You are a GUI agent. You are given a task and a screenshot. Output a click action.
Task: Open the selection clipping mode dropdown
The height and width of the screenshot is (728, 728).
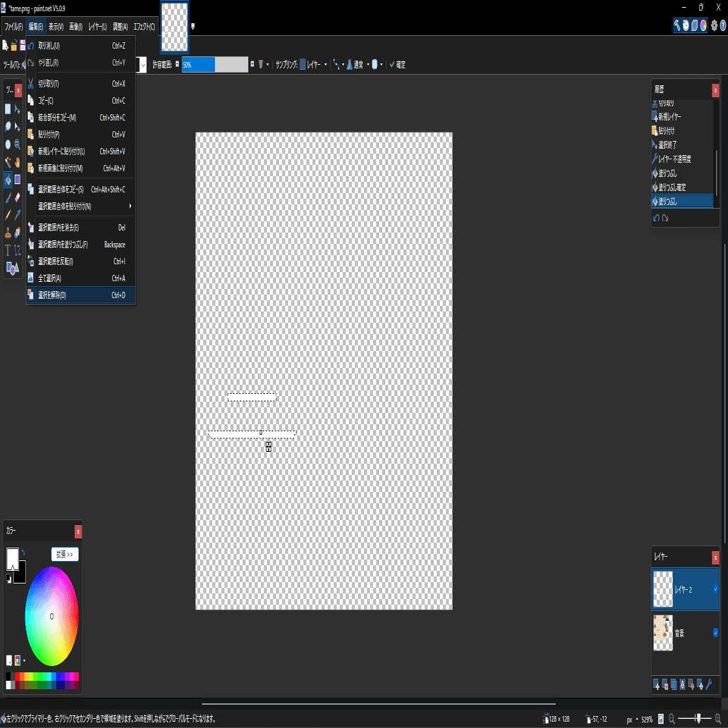point(377,65)
